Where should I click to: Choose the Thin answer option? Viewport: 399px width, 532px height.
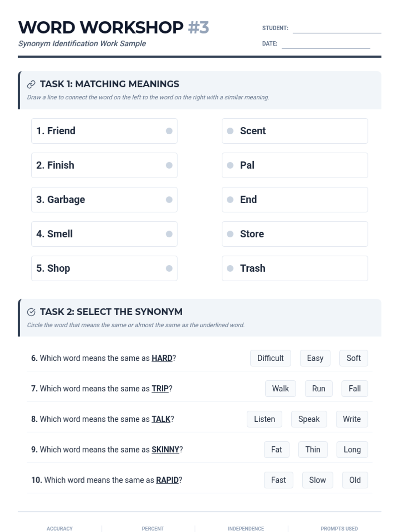click(x=313, y=450)
